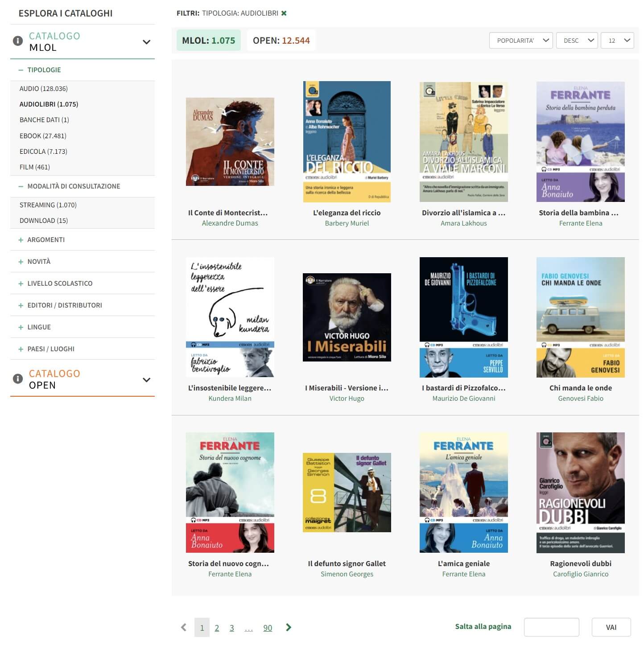The image size is (644, 645).
Task: Go to page 90 of results
Action: (268, 628)
